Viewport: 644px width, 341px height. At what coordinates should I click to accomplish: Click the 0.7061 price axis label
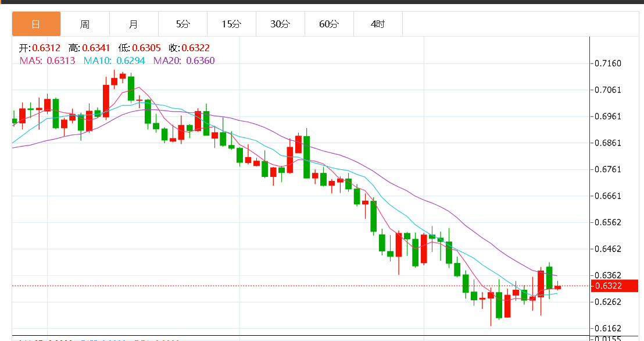coord(608,90)
